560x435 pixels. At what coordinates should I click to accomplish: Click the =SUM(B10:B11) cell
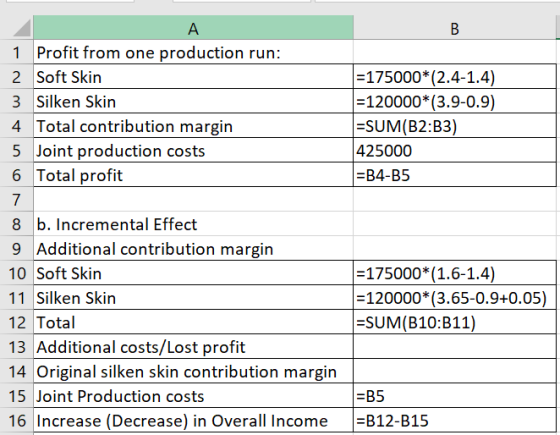coord(455,322)
